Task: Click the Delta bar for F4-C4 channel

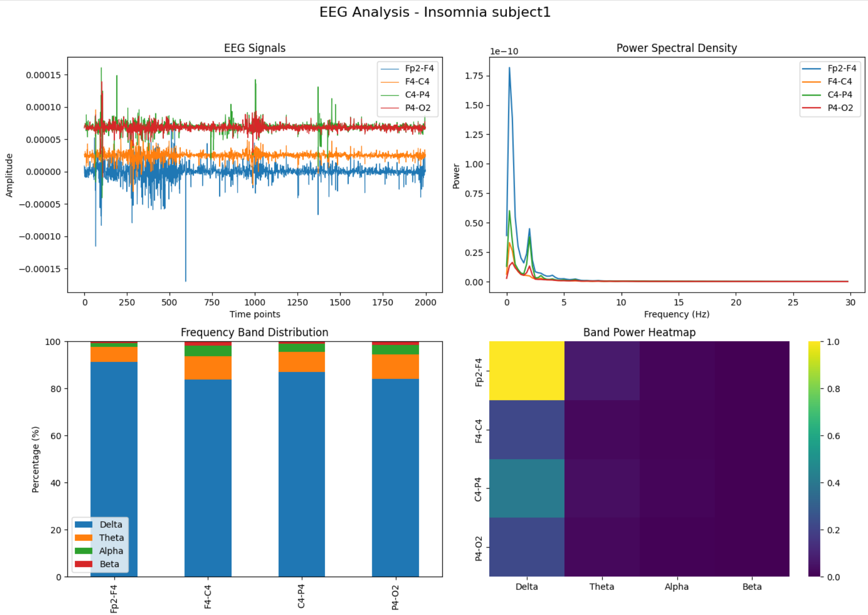Action: pos(207,477)
